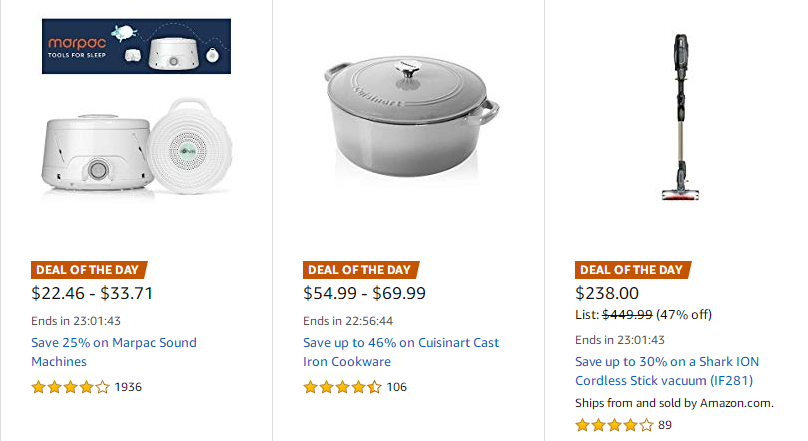808x441 pixels.
Task: Click the Cuisinart cast iron pot image
Action: 412,117
